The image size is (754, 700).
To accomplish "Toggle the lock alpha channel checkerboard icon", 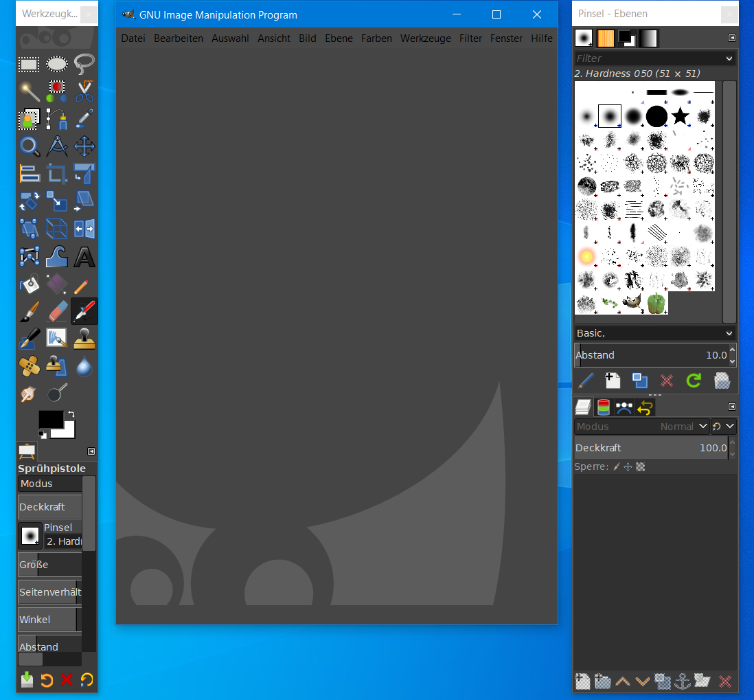I will pos(640,466).
